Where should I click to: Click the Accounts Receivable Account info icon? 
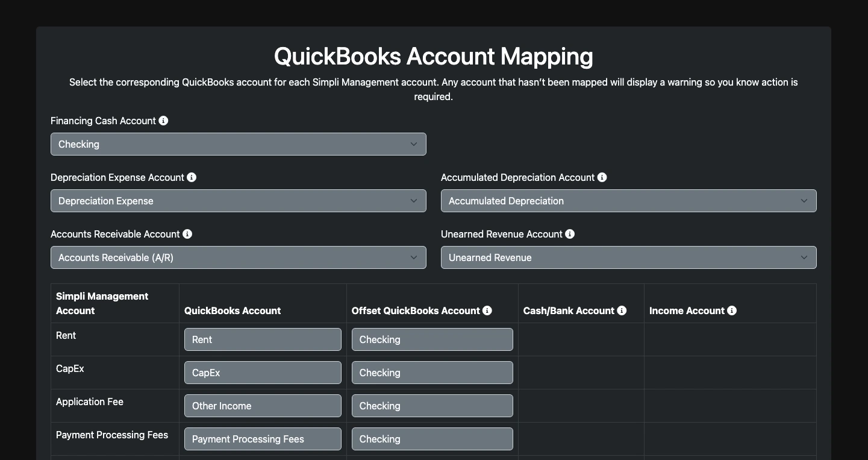(187, 234)
